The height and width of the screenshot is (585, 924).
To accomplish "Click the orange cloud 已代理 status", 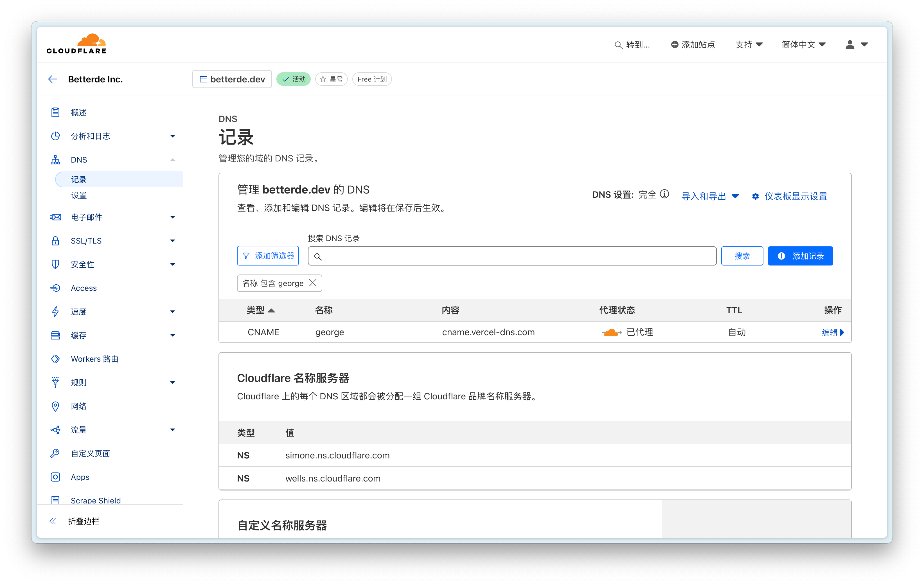I will [627, 332].
